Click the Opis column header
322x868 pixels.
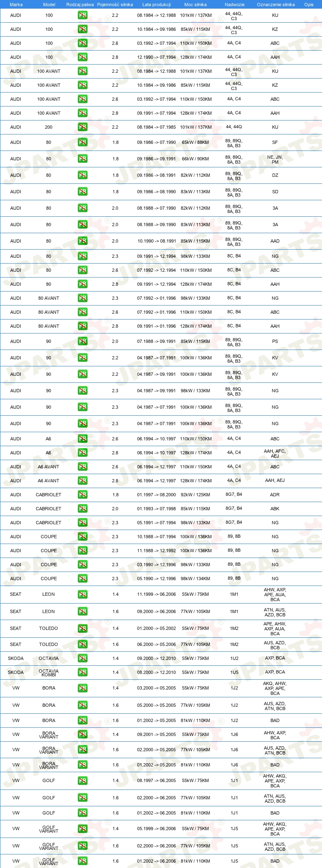coord(309,5)
